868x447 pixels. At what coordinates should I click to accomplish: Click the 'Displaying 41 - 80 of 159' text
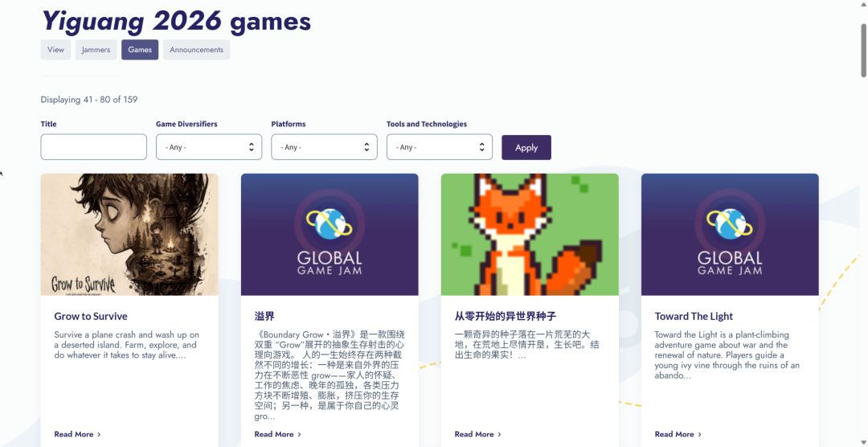click(89, 100)
